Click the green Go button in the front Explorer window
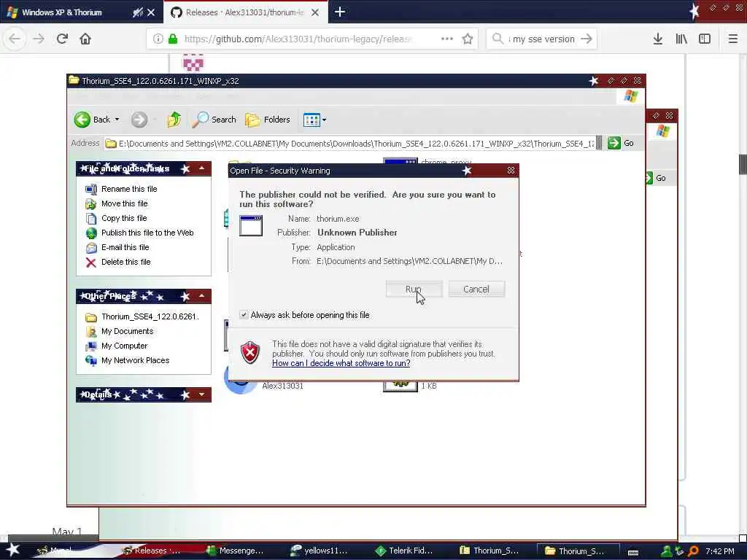Screen dimensions: 747x560 point(622,144)
